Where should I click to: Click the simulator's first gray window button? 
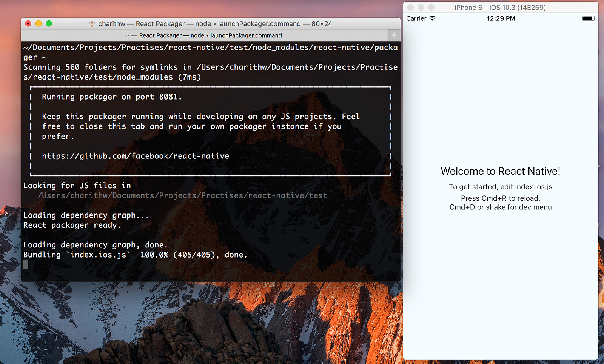tap(411, 7)
